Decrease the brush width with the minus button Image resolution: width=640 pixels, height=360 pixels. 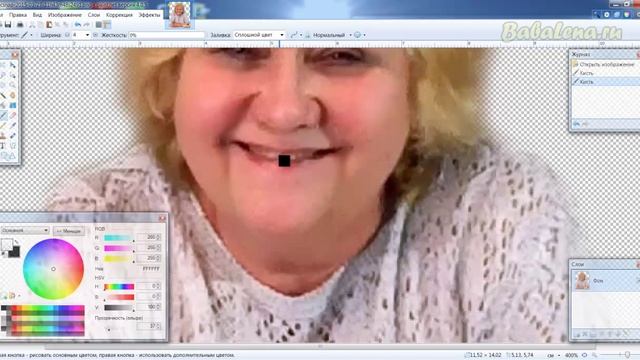(x=67, y=35)
